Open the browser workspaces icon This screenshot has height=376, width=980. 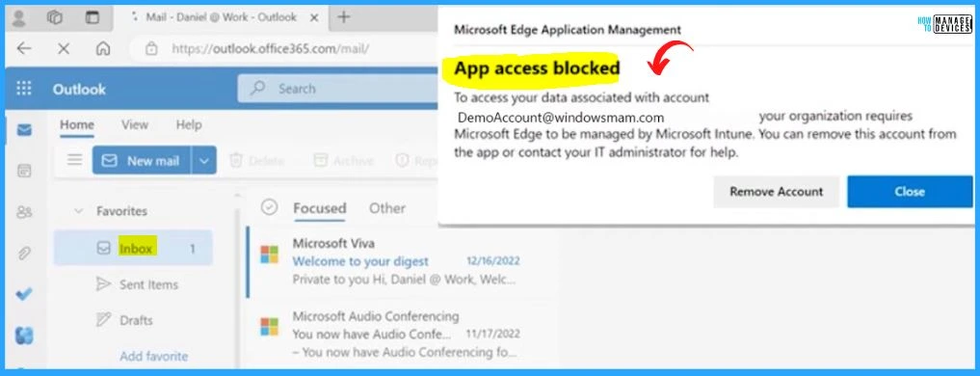pos(55,17)
